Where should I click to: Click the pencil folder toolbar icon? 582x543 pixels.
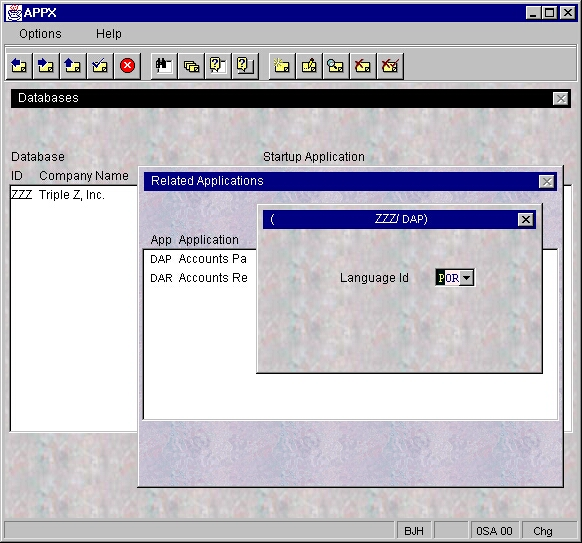tap(309, 66)
